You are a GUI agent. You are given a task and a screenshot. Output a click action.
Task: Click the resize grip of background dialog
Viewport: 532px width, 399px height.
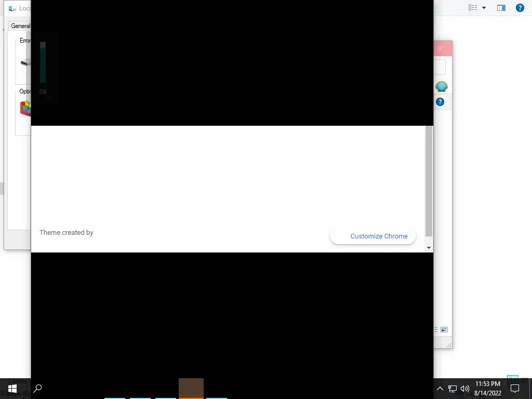tap(449, 345)
